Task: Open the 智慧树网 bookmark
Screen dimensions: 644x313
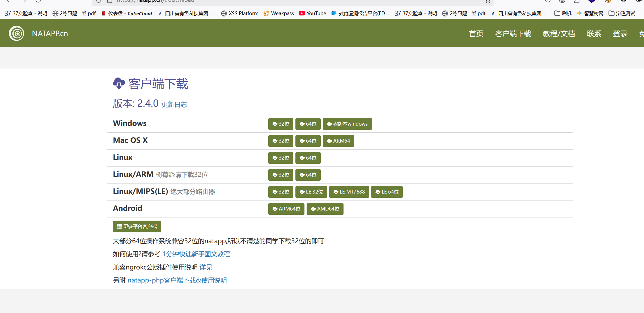Action: tap(590, 13)
